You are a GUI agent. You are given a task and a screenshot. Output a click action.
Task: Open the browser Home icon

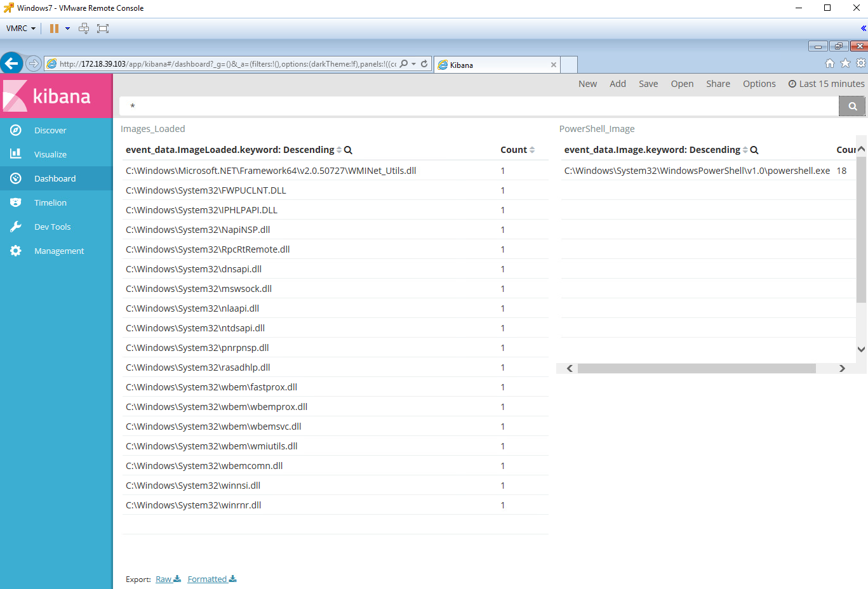click(830, 63)
